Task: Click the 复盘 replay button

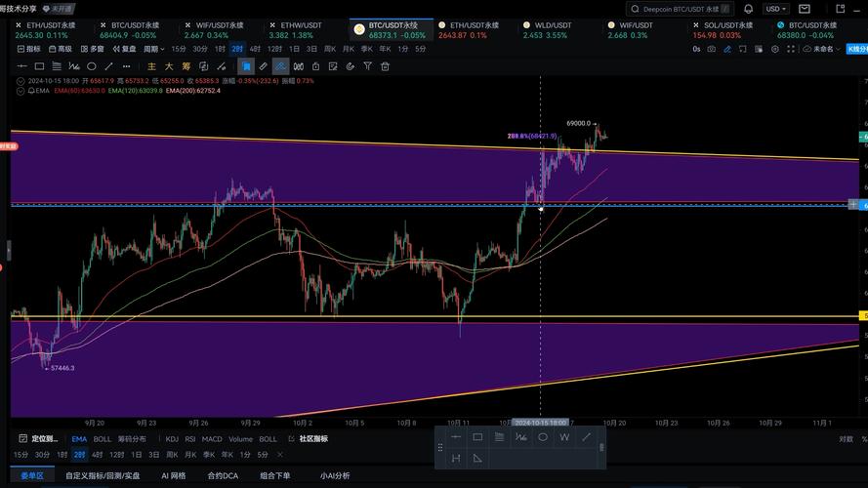Action: tap(124, 48)
